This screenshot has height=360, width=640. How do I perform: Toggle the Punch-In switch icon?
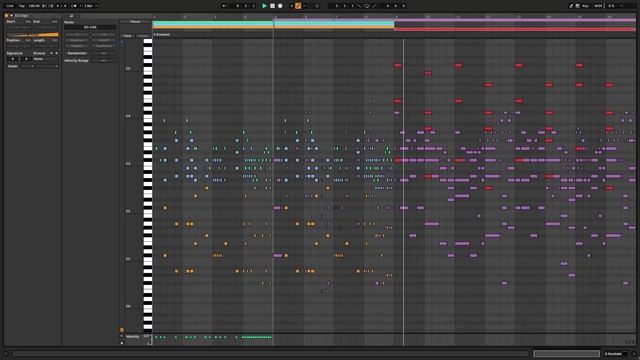pos(359,6)
